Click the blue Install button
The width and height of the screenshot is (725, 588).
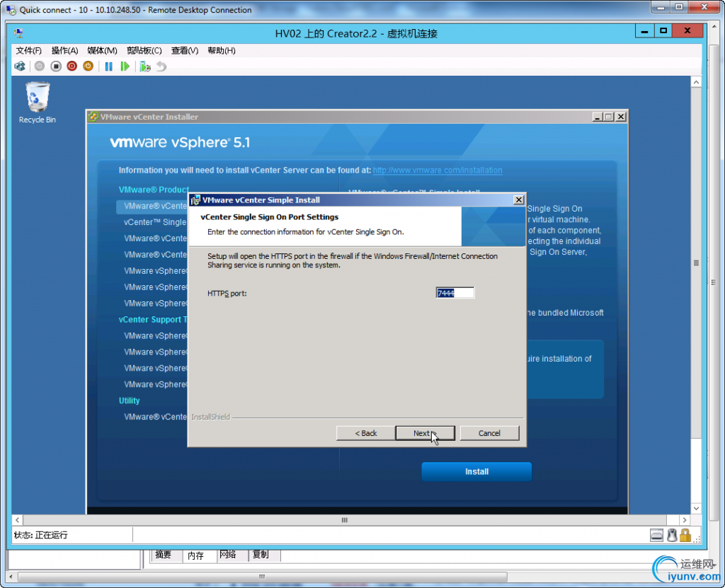[x=476, y=471]
